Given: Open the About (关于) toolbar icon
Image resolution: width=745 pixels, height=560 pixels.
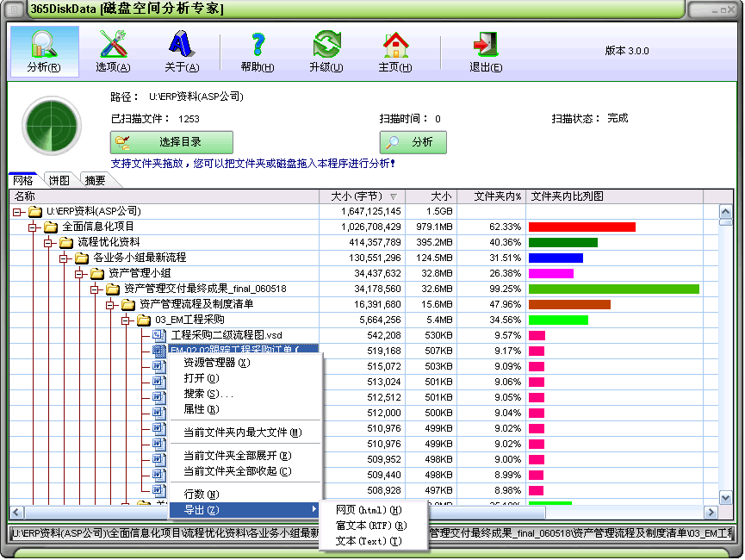Looking at the screenshot, I should coord(182,52).
